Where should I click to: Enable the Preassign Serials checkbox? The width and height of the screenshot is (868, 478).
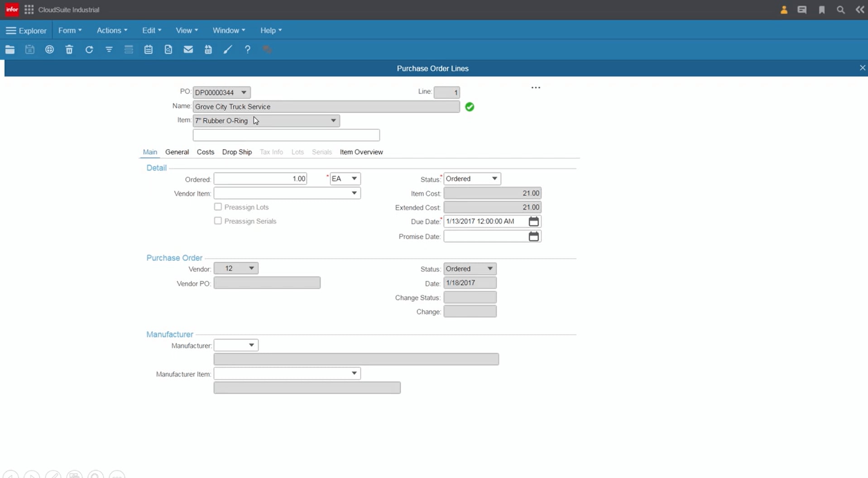coord(218,220)
